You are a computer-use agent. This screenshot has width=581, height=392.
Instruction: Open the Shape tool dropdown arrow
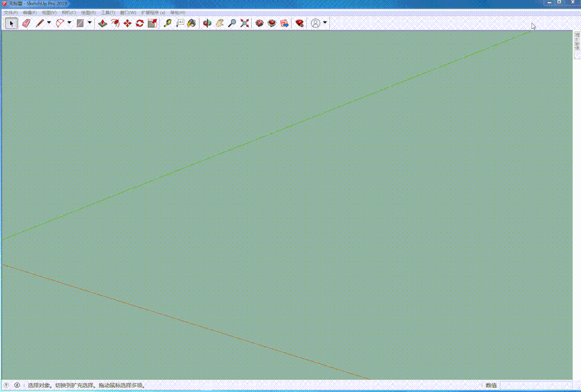90,23
